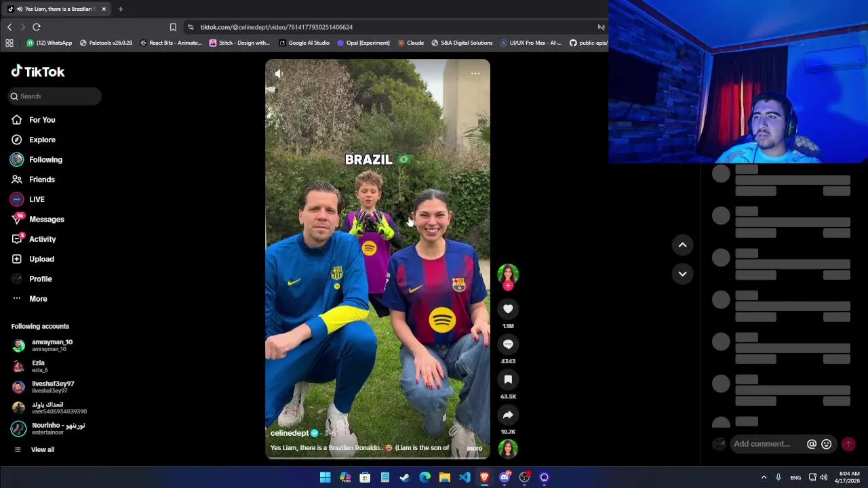Open TikTok LIVE section

click(x=28, y=199)
